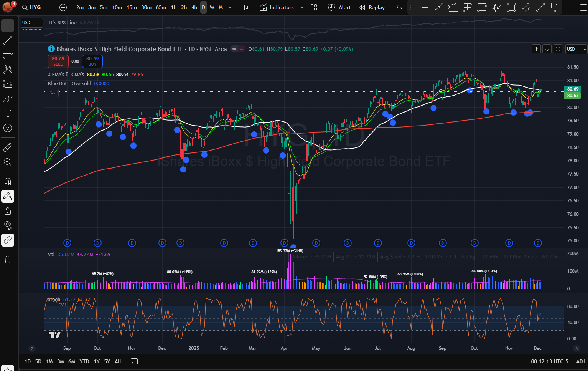Set range to YTD
The height and width of the screenshot is (371, 588).
(x=84, y=361)
